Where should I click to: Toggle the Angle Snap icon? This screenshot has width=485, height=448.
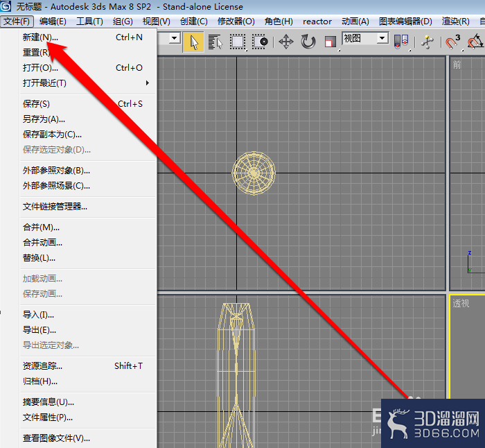[476, 42]
